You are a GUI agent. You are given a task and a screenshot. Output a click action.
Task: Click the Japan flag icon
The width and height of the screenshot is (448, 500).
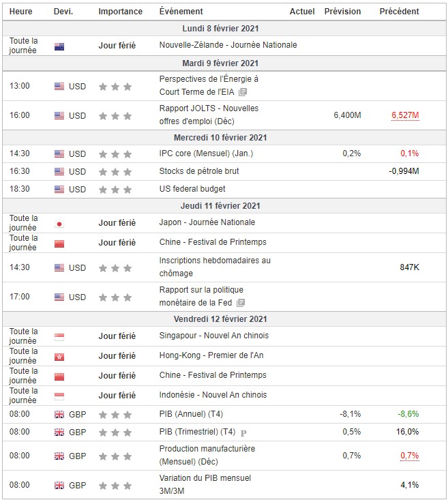59,223
